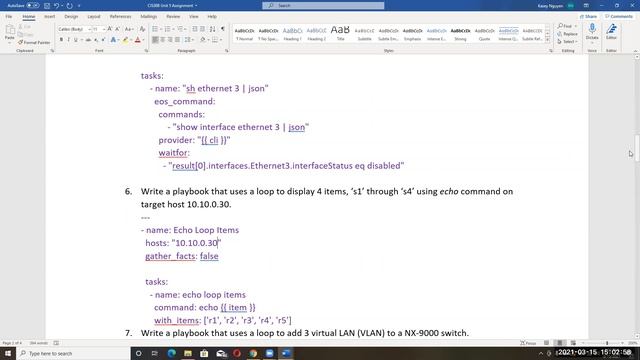Apply Italic formatting
640x360 pixels.
coord(68,40)
